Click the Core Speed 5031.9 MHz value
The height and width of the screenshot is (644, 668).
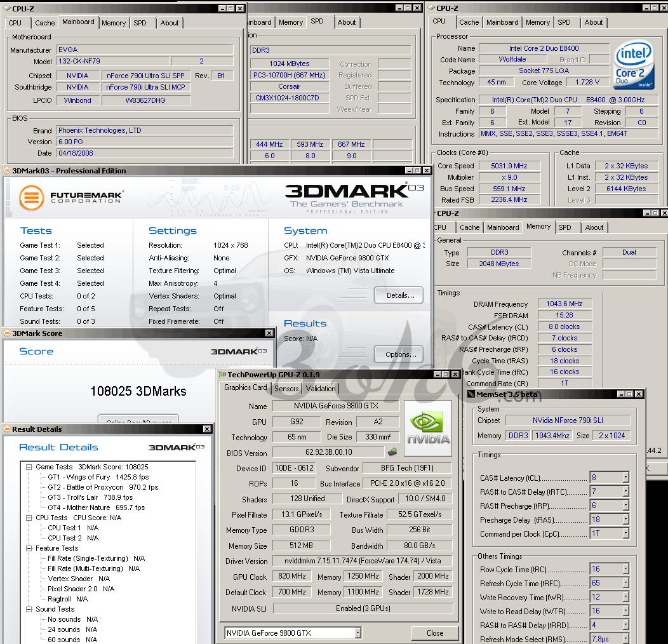[509, 166]
